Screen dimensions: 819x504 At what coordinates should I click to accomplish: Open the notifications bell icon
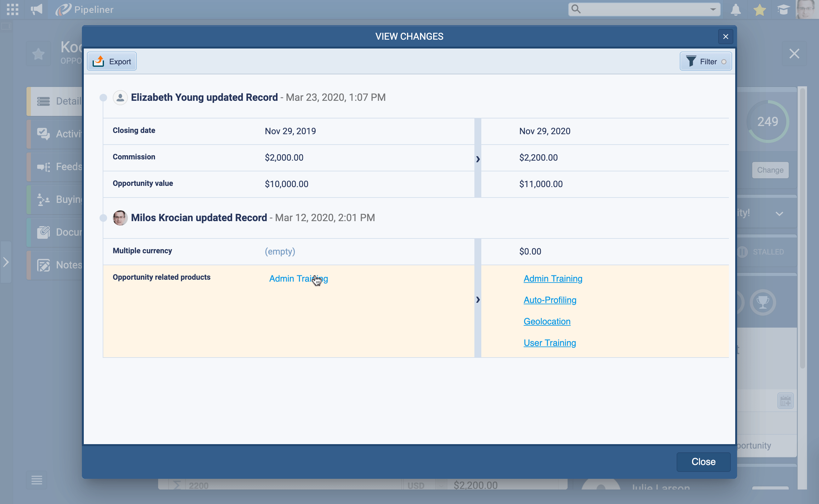(736, 9)
